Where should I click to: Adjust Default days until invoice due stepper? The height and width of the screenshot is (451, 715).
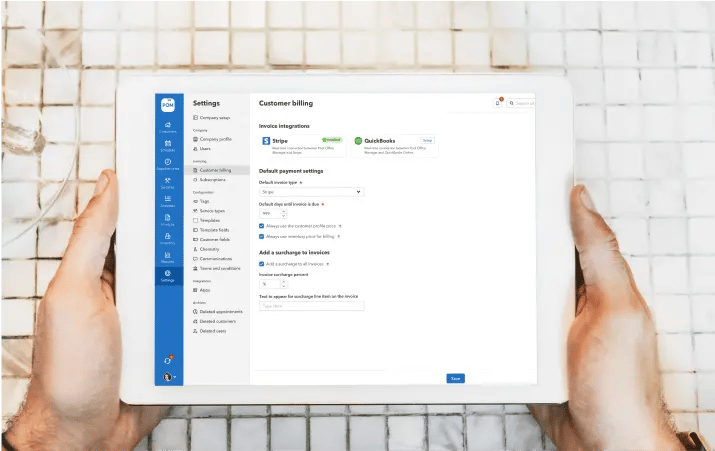pos(283,213)
